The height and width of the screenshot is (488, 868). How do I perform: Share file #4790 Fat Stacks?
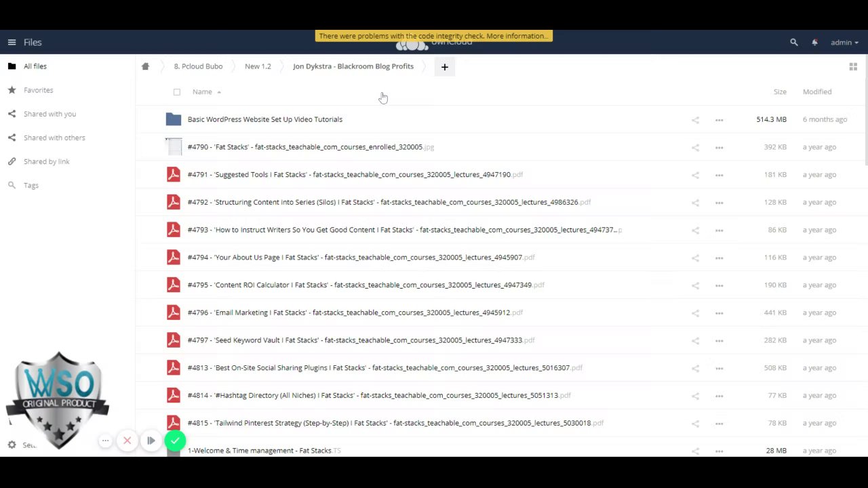695,147
